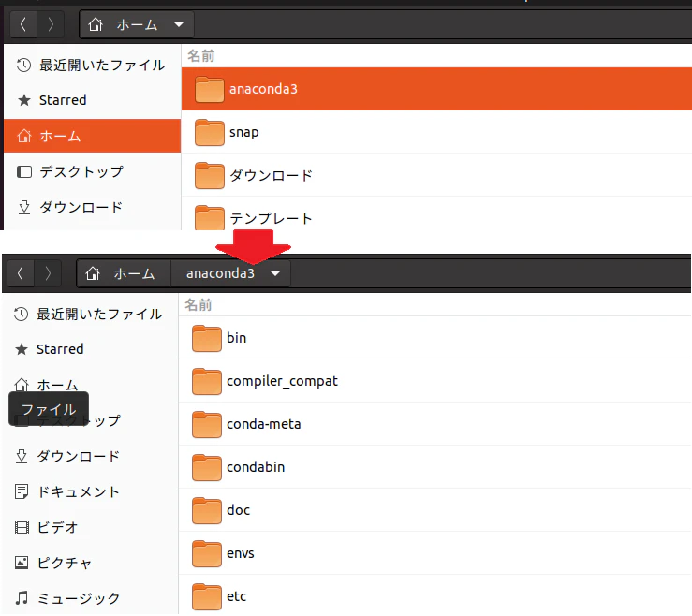Click the ドキュメント document icon
The width and height of the screenshot is (692, 616).
click(x=22, y=491)
